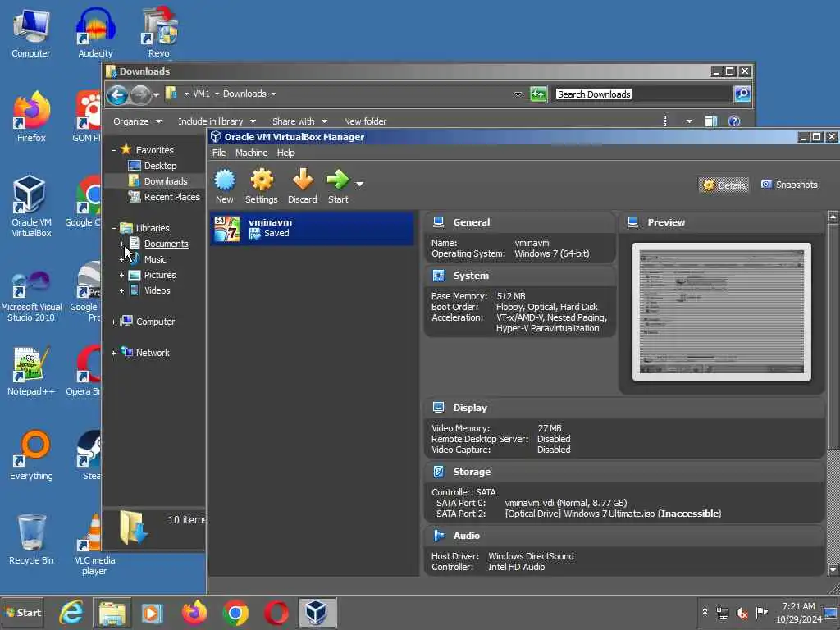Open Google Chrome from the taskbar
The height and width of the screenshot is (630, 840).
(235, 613)
